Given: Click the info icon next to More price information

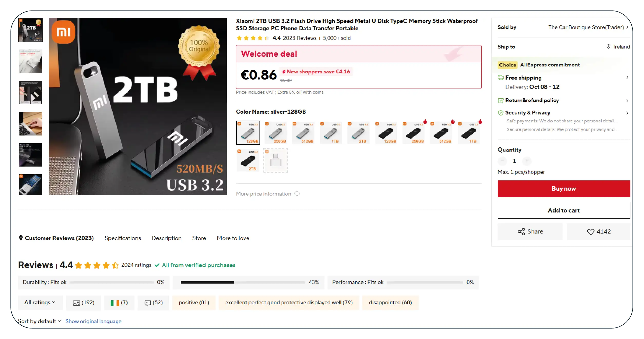Looking at the screenshot, I should click(297, 194).
